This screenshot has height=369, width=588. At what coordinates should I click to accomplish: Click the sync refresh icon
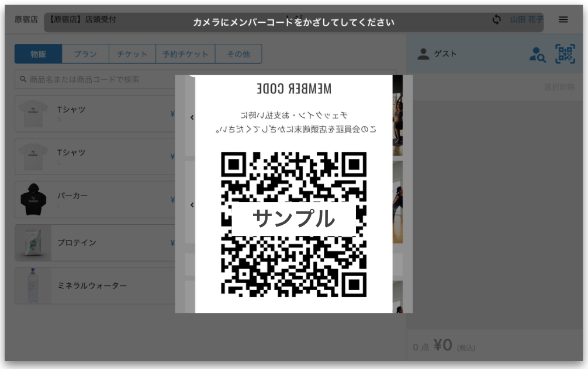point(496,20)
